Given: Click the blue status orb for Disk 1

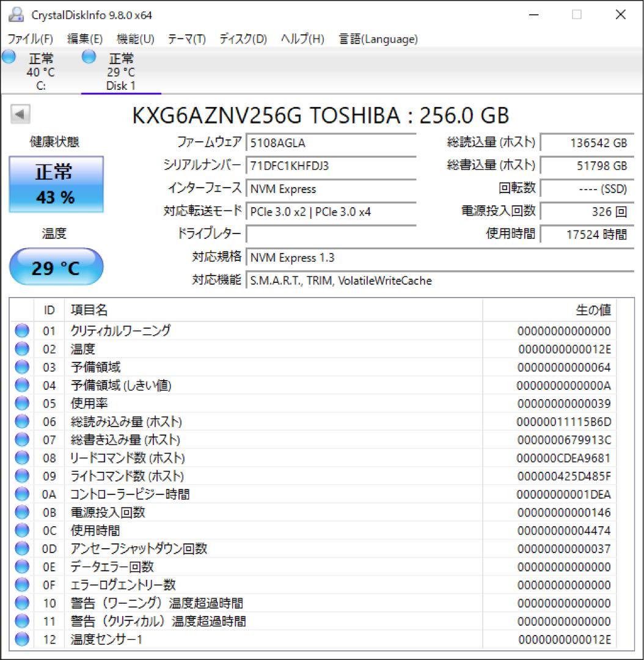Looking at the screenshot, I should tap(89, 56).
